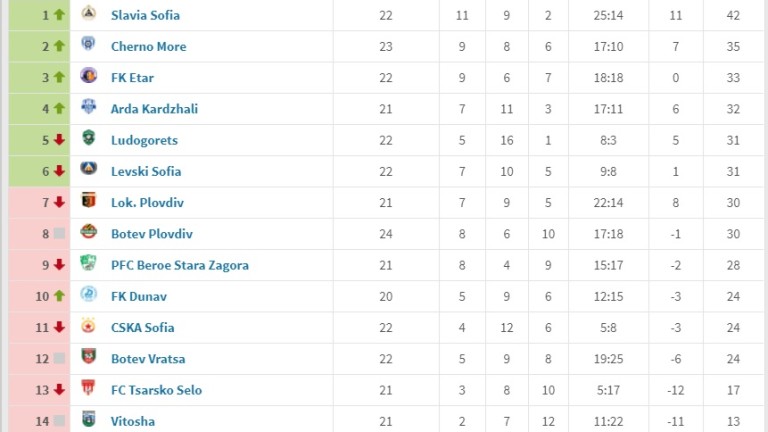Image resolution: width=768 pixels, height=432 pixels.
Task: Click the Cherno More club crest
Action: (x=89, y=46)
